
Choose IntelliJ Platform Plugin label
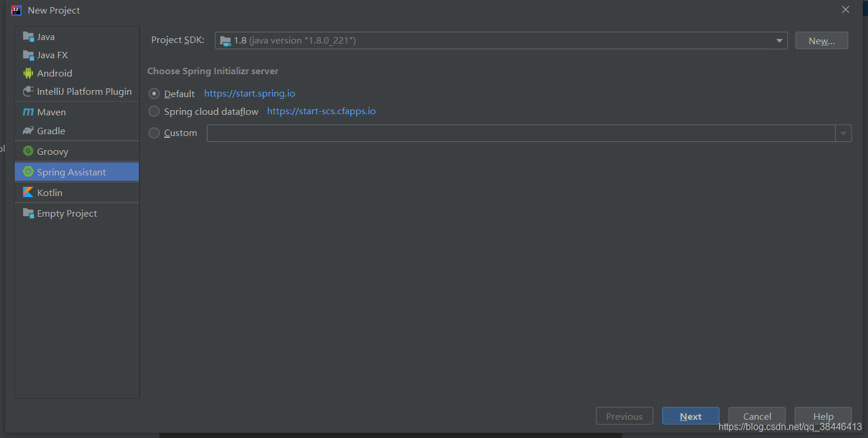(84, 91)
